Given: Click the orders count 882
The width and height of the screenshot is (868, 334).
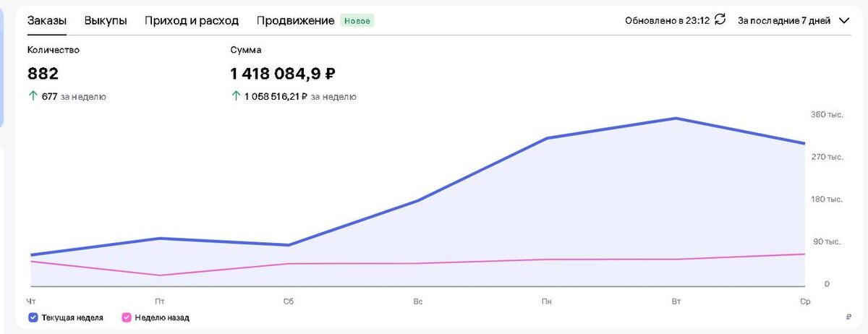Looking at the screenshot, I should coord(43,74).
